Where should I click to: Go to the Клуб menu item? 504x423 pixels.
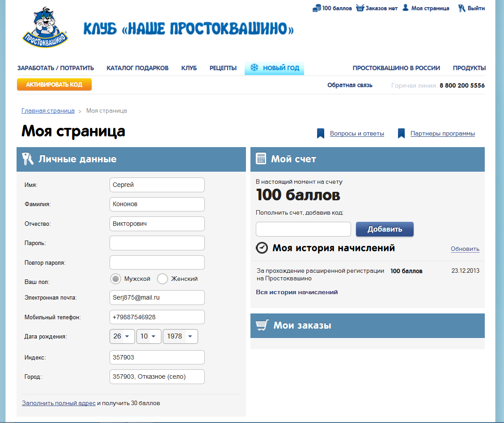(x=189, y=68)
